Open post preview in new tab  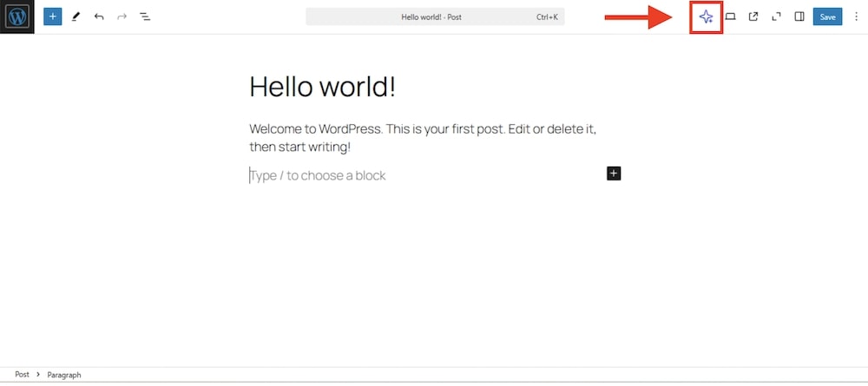click(753, 16)
